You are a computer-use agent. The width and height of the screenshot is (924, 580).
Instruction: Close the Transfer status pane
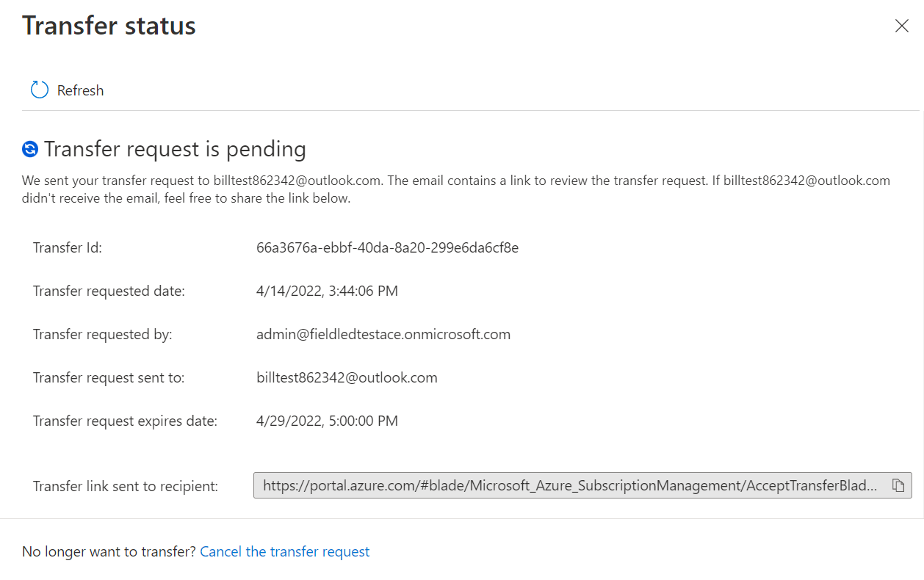(x=901, y=26)
